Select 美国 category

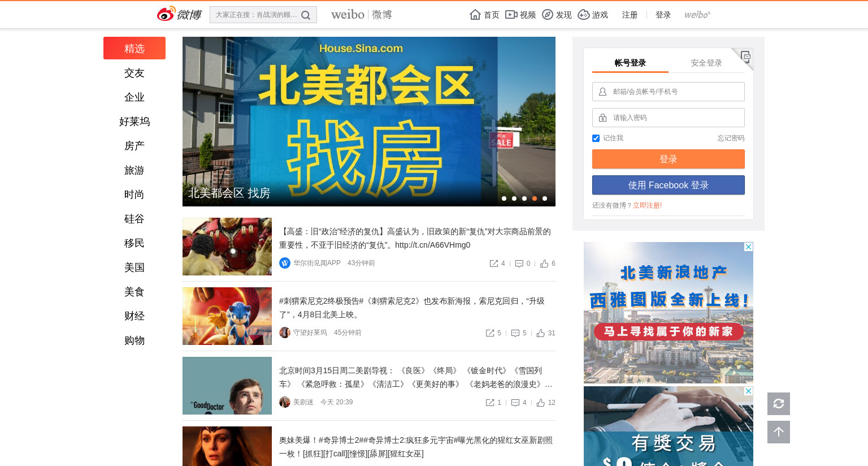point(134,267)
